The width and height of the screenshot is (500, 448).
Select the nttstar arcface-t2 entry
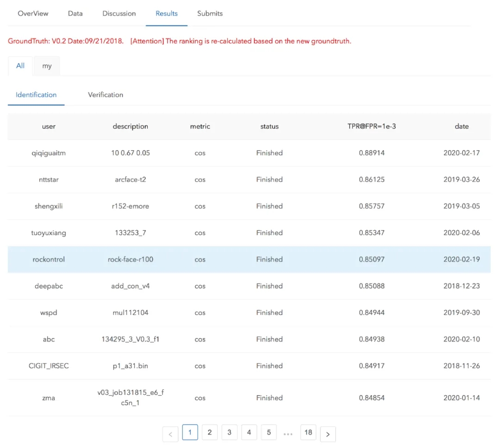[130, 179]
